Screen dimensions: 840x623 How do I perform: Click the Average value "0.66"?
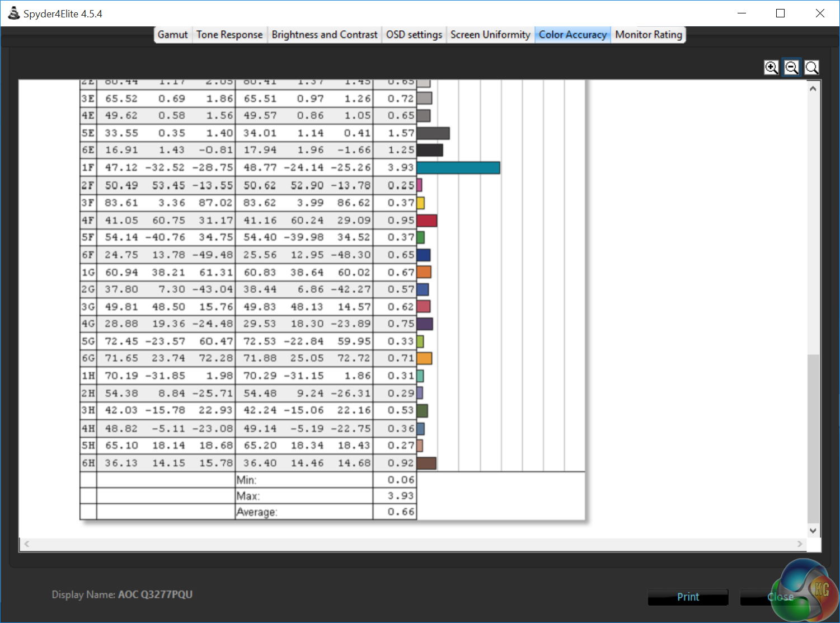click(401, 512)
